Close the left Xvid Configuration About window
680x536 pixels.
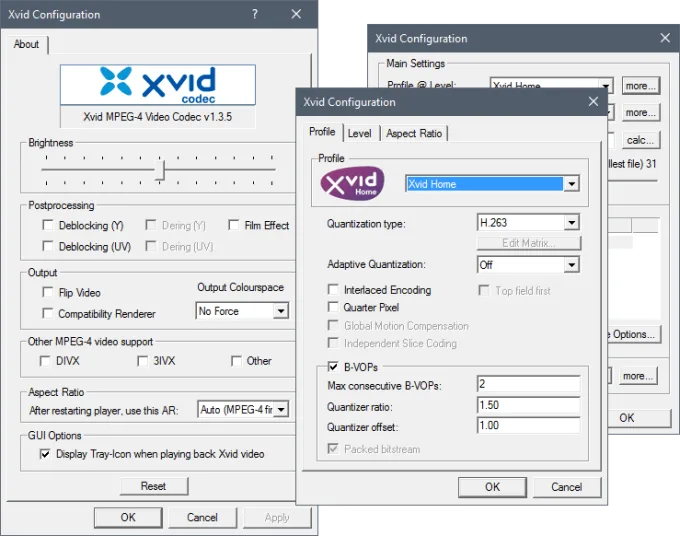pyautogui.click(x=296, y=15)
